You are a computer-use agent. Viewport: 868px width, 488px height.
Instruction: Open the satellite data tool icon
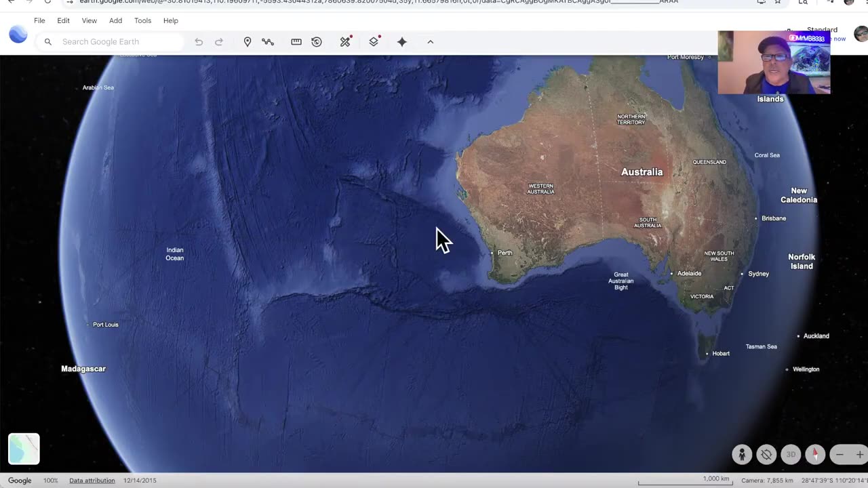(x=345, y=42)
